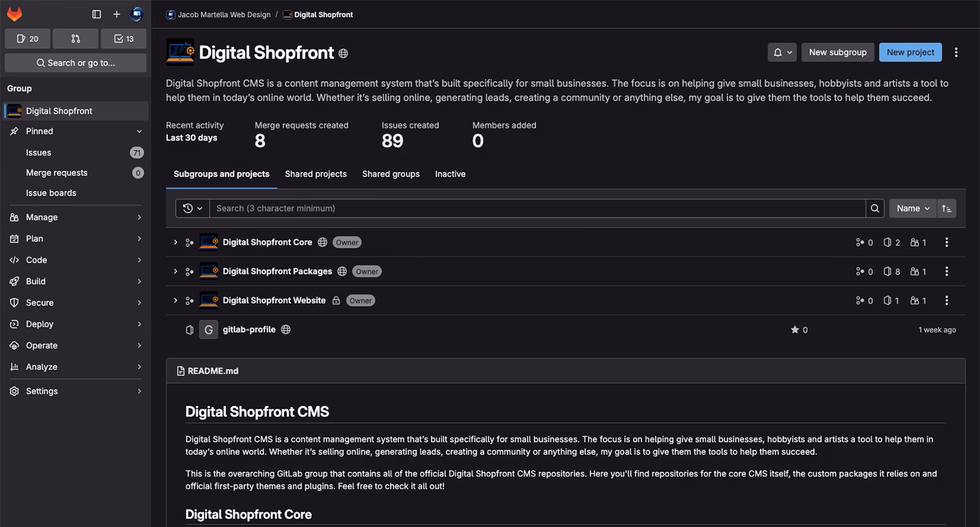This screenshot has height=527, width=980.
Task: Expand the Plan menu
Action: (x=76, y=239)
